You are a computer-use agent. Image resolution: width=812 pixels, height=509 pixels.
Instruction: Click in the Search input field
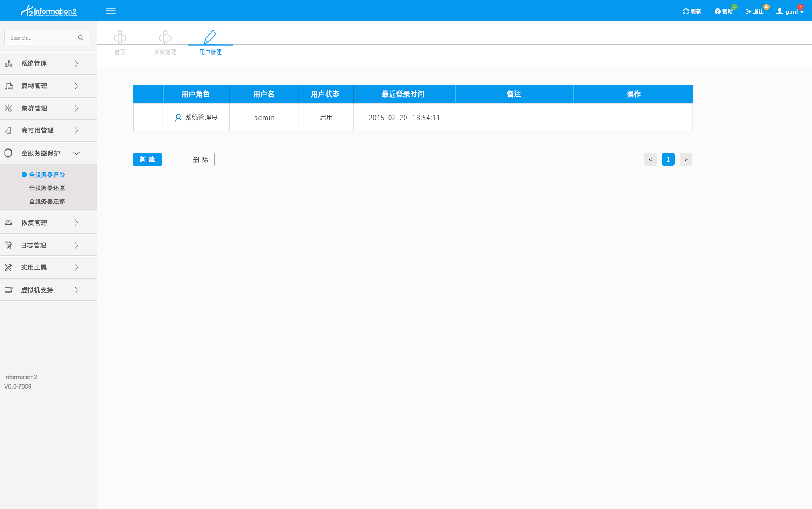(40, 38)
